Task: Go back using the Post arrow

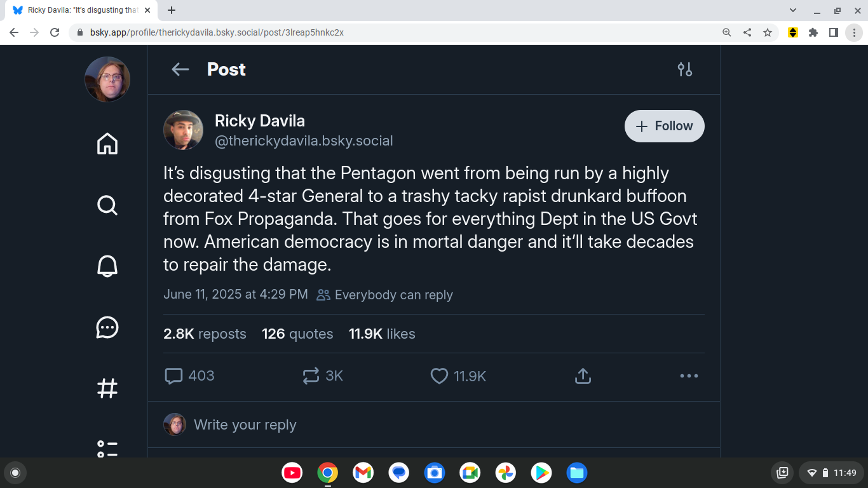Action: pyautogui.click(x=180, y=69)
